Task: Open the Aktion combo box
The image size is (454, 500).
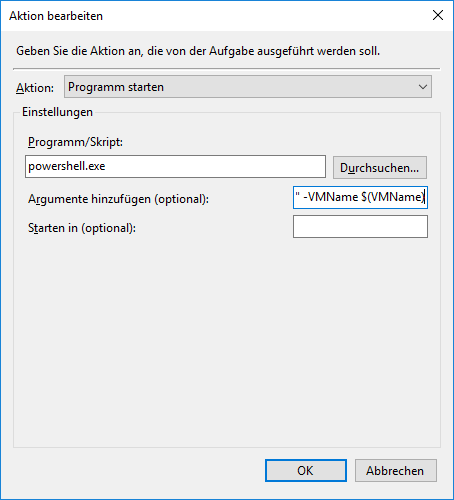Action: click(x=248, y=87)
